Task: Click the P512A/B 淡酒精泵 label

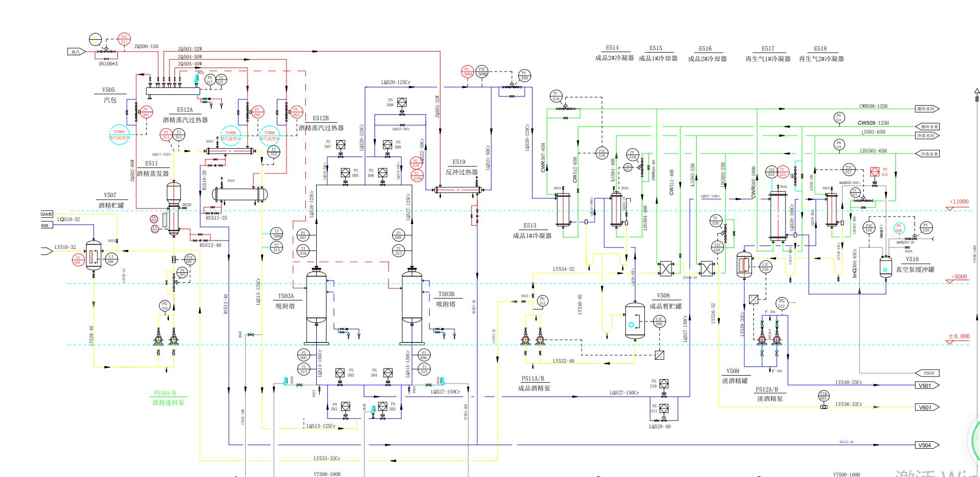Action: 770,394
